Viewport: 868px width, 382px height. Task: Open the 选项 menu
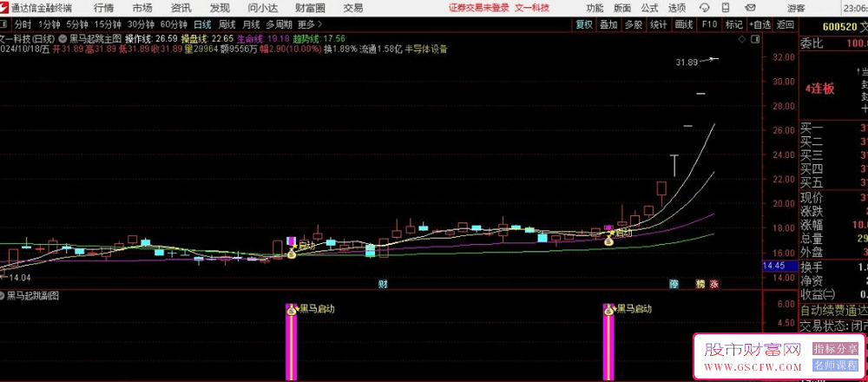676,8
